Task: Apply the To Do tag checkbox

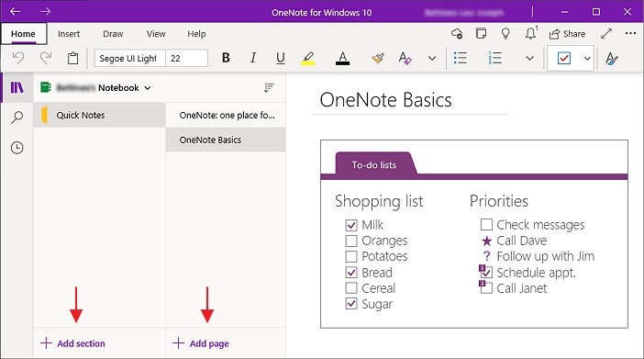Action: pos(564,59)
